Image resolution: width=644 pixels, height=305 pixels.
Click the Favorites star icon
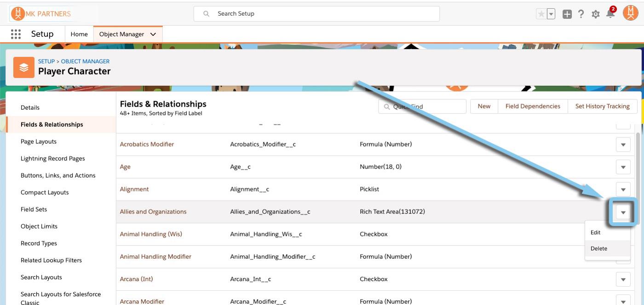coord(541,14)
